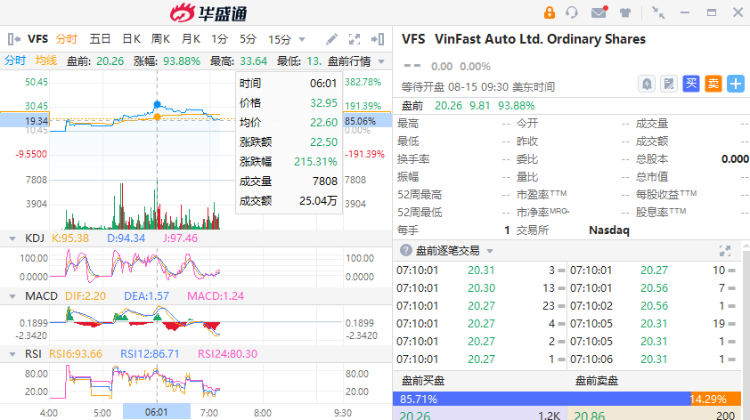Screen dimensions: 750x420
Task: Click the orange lock icon
Action: (x=549, y=12)
